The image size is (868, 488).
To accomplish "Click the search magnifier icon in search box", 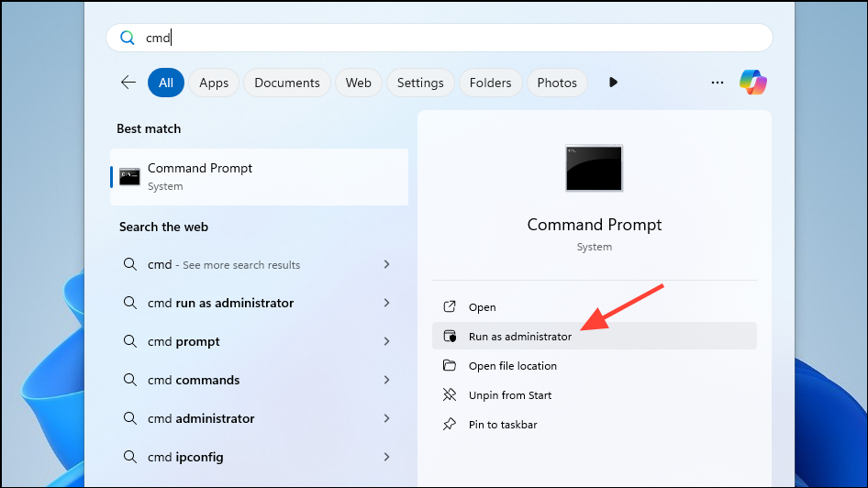I will [128, 38].
